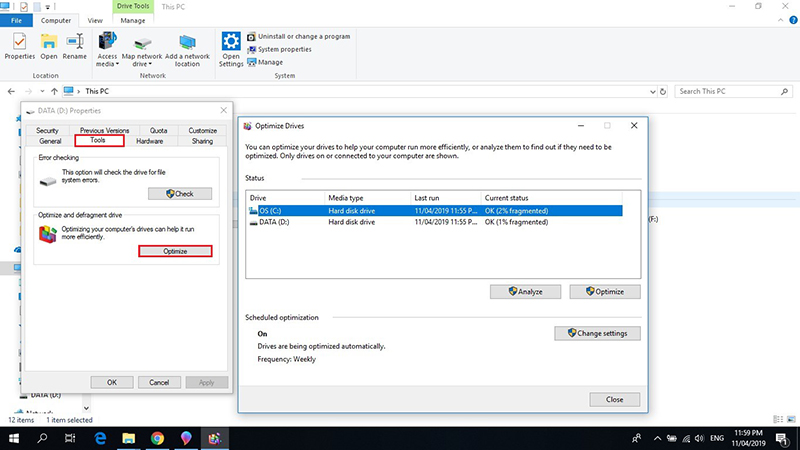Click the Last run column header

445,198
